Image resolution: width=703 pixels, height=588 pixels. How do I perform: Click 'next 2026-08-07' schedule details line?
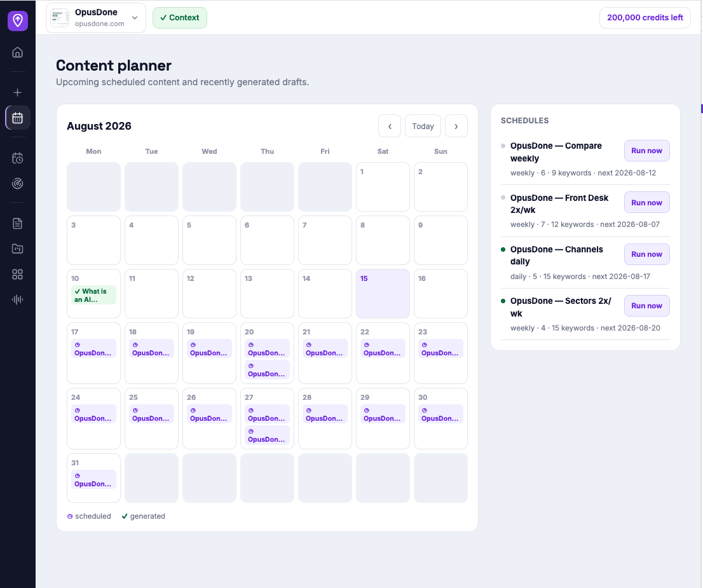[x=585, y=224]
